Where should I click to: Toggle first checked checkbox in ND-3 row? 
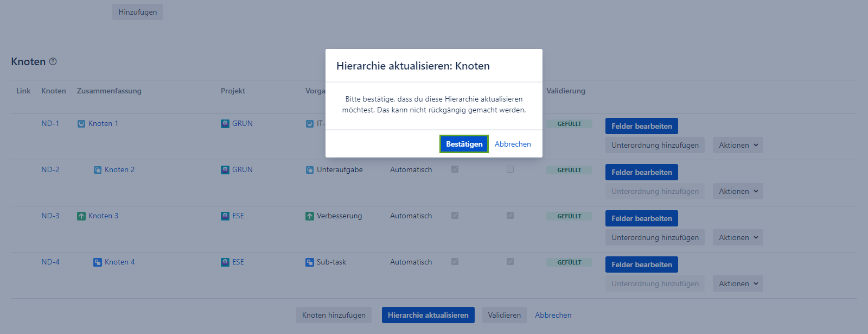(455, 216)
